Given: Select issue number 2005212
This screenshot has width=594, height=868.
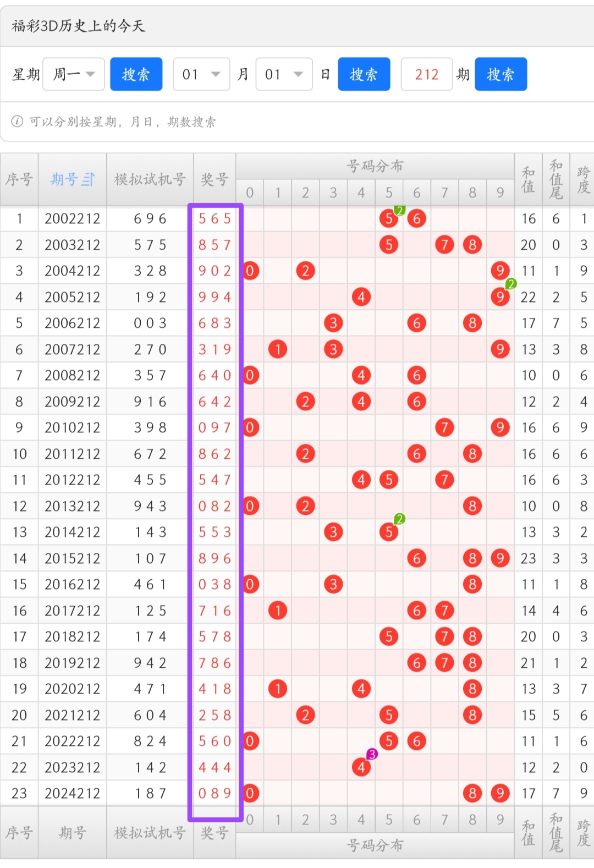Looking at the screenshot, I should [73, 297].
